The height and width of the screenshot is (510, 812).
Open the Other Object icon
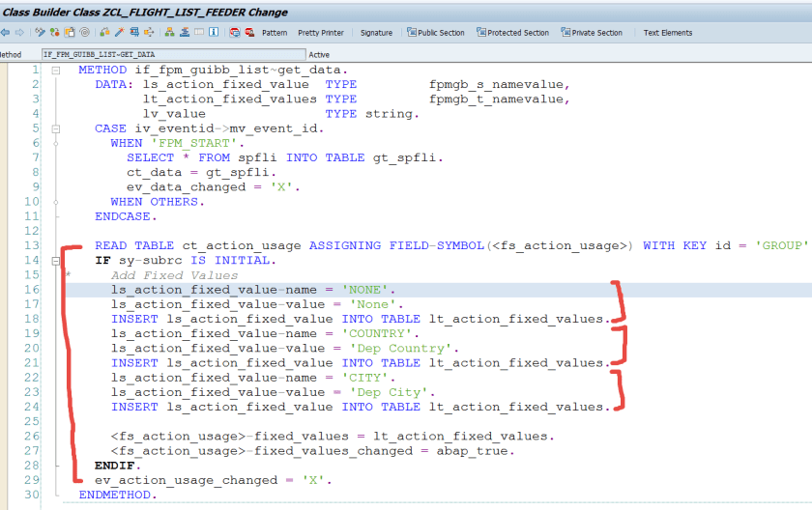tap(70, 32)
